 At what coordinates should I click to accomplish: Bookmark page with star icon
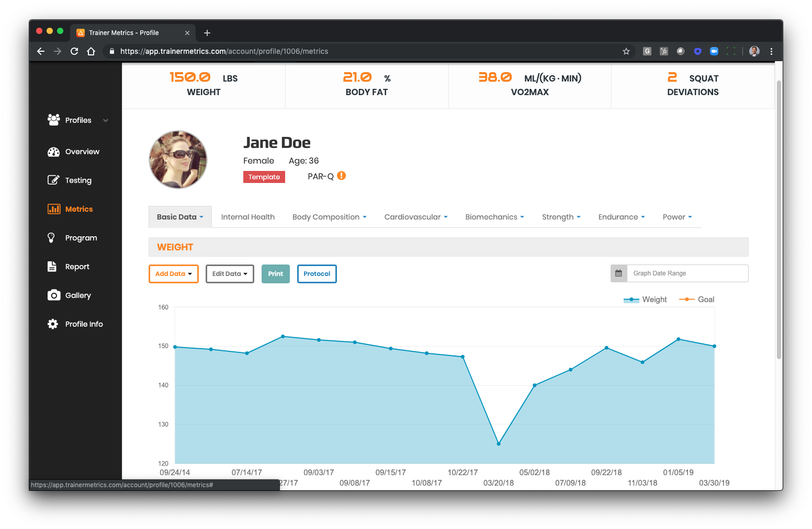click(x=626, y=51)
